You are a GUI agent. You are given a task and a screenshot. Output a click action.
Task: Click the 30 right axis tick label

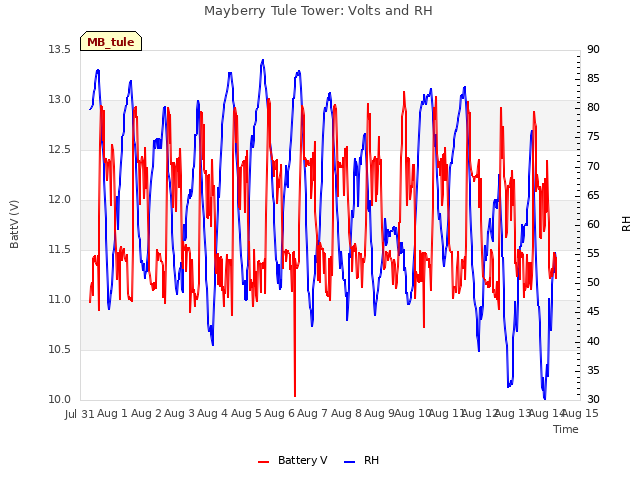[593, 400]
